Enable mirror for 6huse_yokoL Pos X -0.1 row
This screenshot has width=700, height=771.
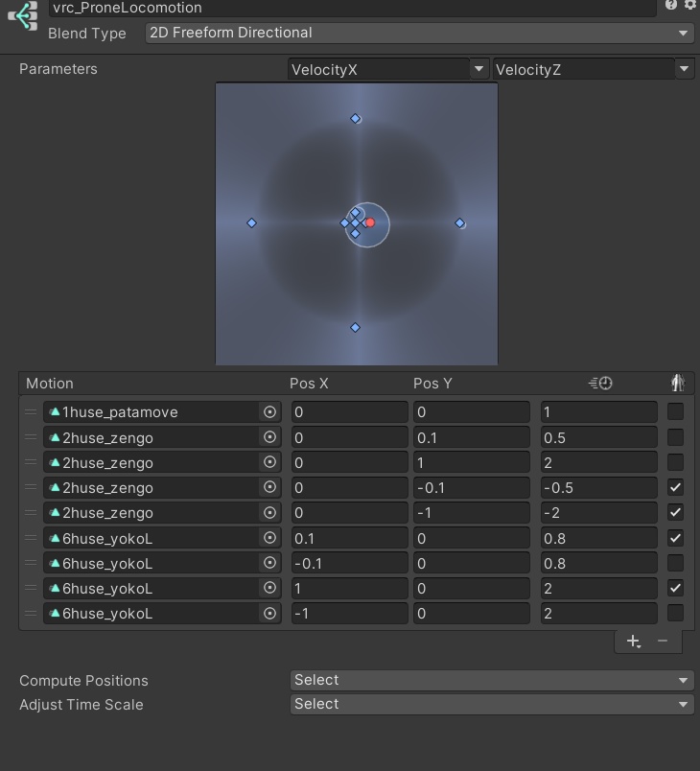pos(675,563)
